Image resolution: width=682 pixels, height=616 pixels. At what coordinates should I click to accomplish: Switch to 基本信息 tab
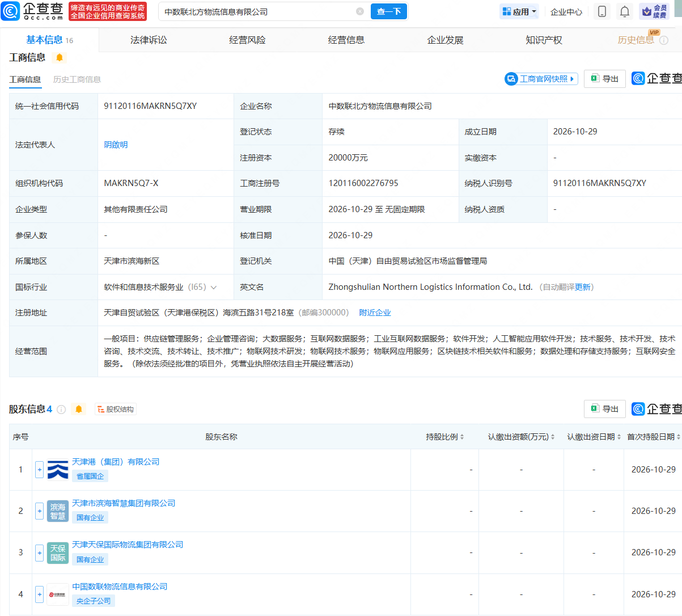click(50, 40)
